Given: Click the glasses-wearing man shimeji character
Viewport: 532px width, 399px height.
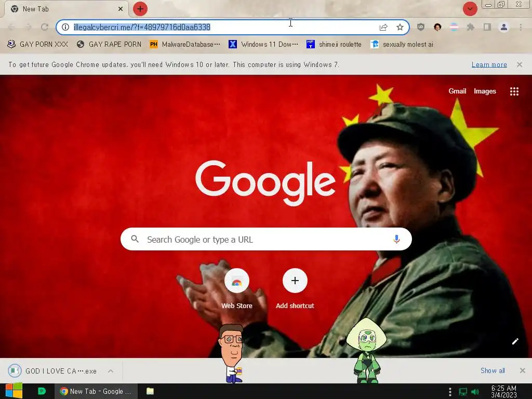Looking at the screenshot, I should click(232, 353).
